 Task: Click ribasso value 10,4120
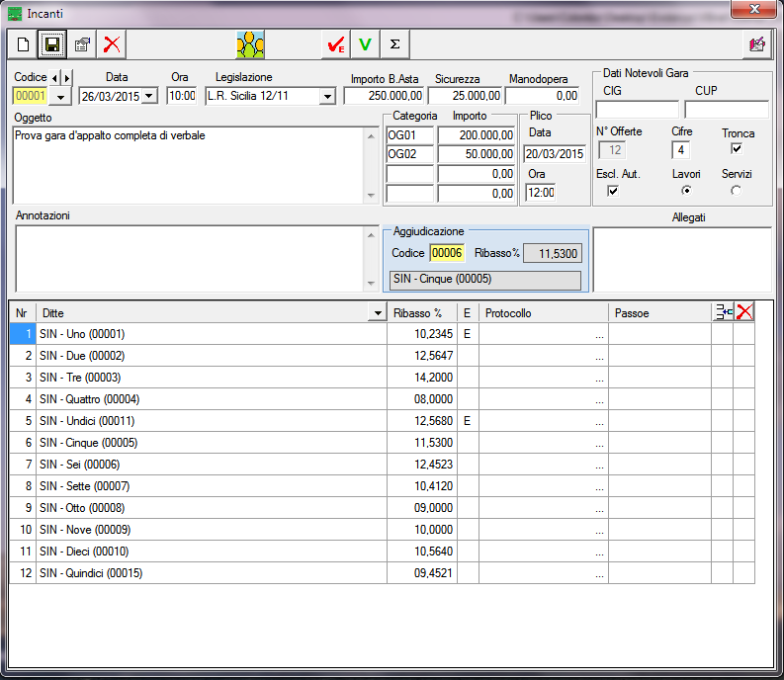coord(422,486)
